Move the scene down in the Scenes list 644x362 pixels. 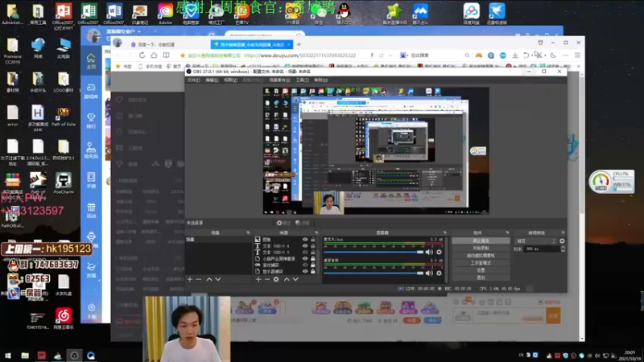(x=218, y=279)
